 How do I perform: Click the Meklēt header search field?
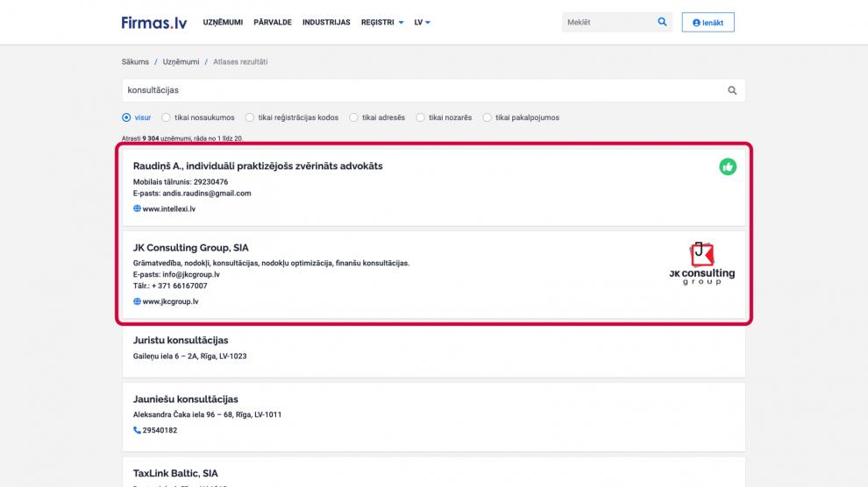pyautogui.click(x=607, y=22)
